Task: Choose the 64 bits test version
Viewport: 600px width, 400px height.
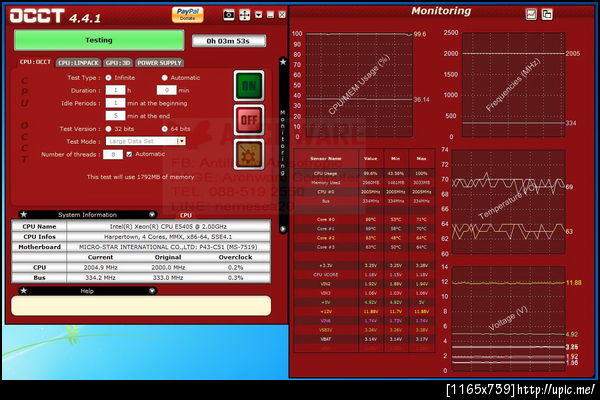Action: 165,129
